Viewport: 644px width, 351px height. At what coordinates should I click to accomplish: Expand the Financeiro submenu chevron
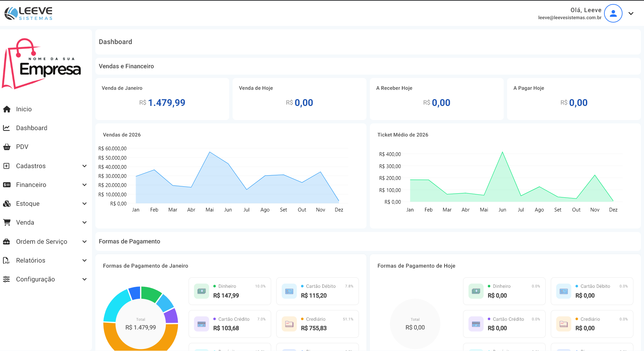[x=85, y=185]
